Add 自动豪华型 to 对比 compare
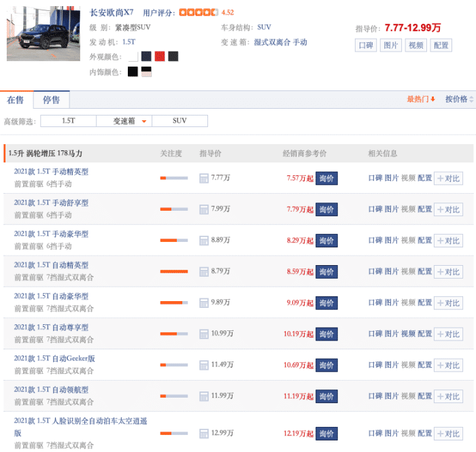The height and width of the screenshot is (452, 476). (x=448, y=302)
